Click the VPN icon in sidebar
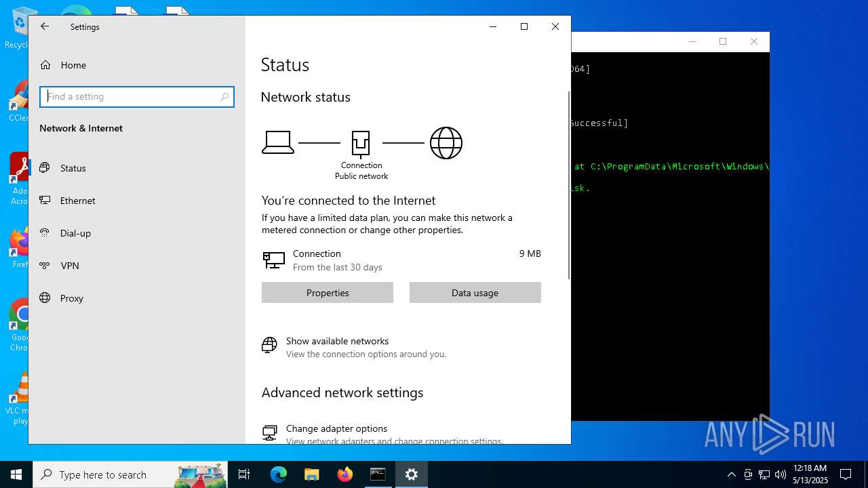 coord(45,265)
